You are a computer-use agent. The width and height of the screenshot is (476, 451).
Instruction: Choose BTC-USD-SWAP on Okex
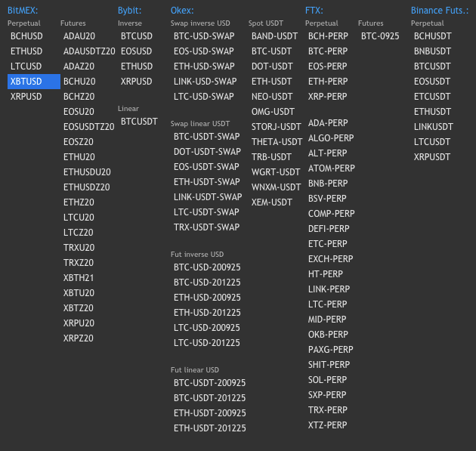point(204,36)
